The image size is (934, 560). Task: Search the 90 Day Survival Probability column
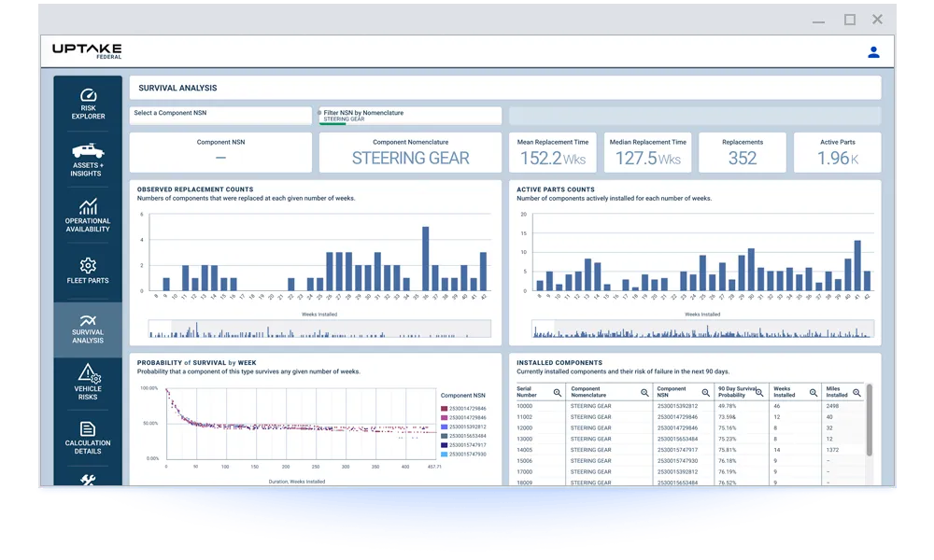tap(759, 393)
